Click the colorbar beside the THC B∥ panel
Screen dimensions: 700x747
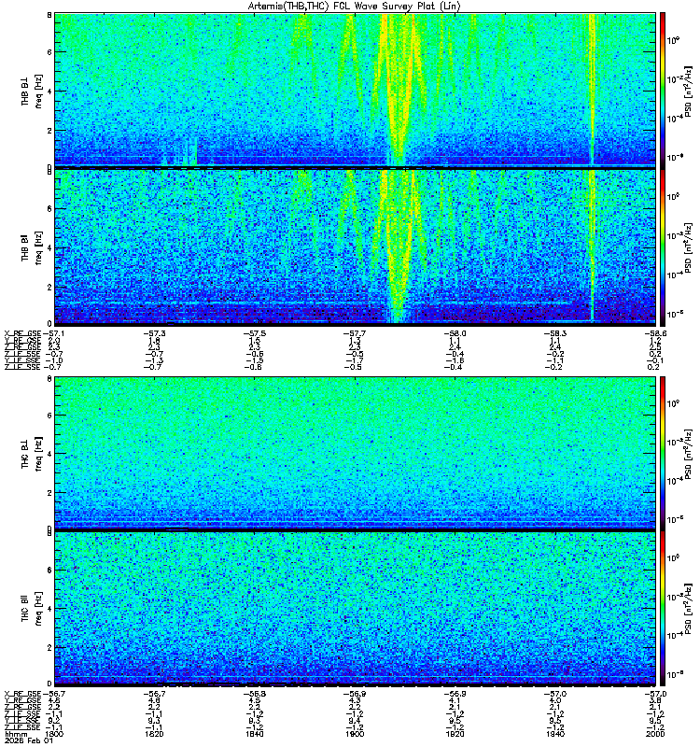click(663, 609)
